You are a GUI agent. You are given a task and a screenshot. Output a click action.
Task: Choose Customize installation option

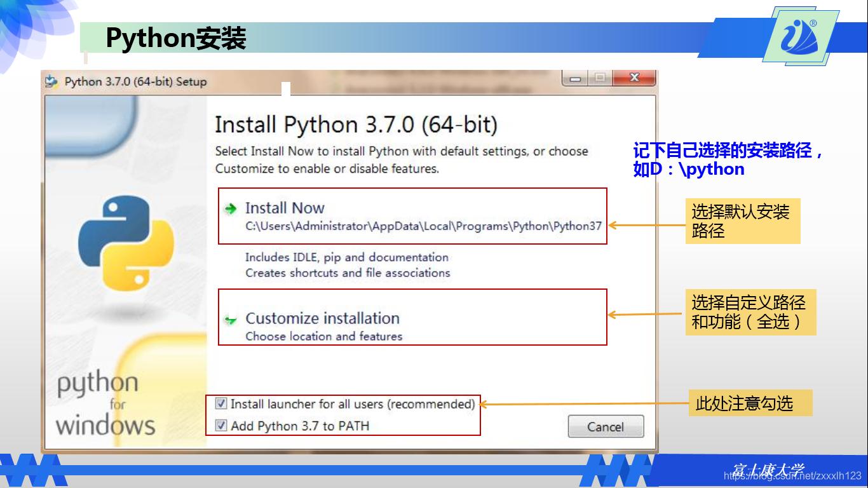click(412, 317)
